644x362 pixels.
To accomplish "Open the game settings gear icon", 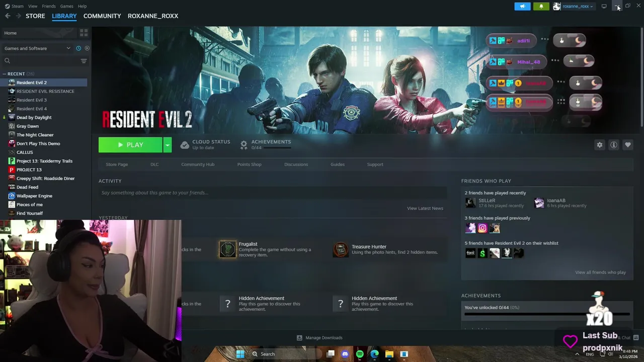I will (x=599, y=145).
